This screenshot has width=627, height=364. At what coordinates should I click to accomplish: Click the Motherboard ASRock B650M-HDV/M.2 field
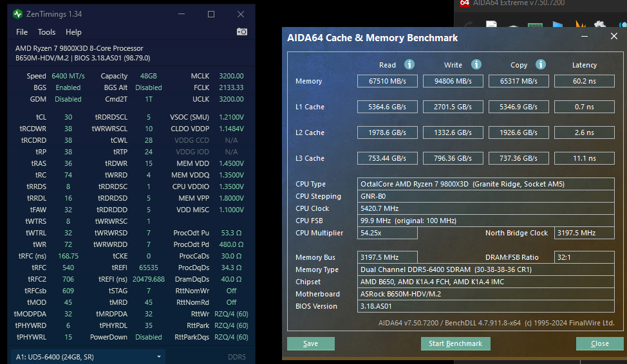point(486,294)
